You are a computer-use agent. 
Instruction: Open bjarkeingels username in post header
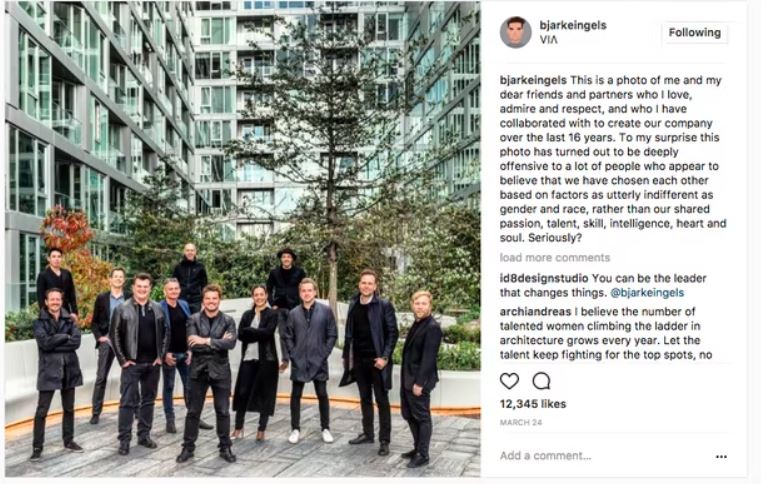pyautogui.click(x=573, y=25)
